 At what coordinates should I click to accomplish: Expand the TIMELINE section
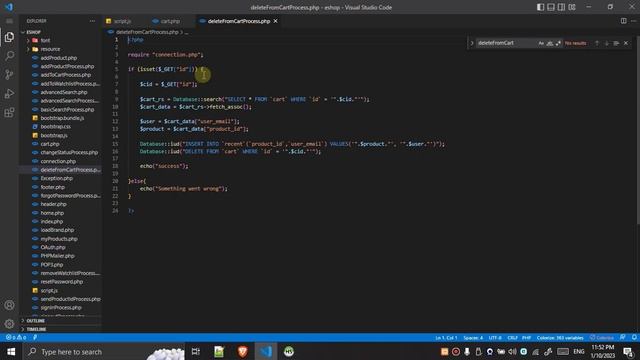coord(36,329)
